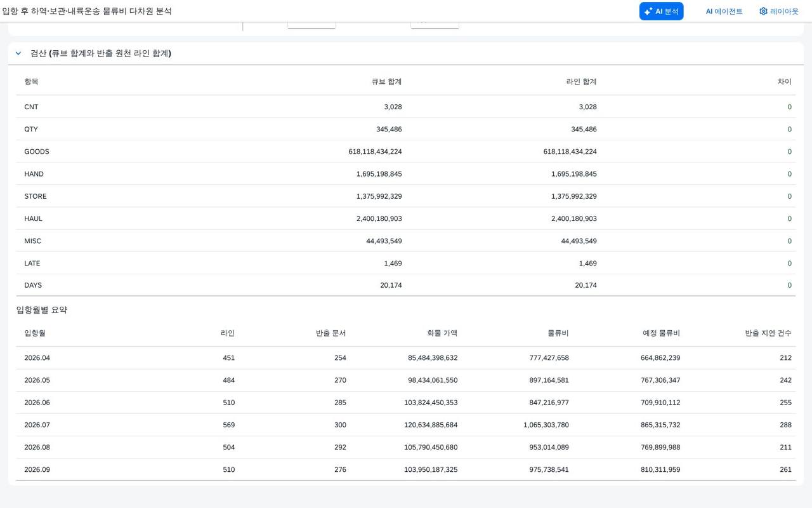Select the LATE row label
Screen dimensions: 812x508
tap(32, 263)
